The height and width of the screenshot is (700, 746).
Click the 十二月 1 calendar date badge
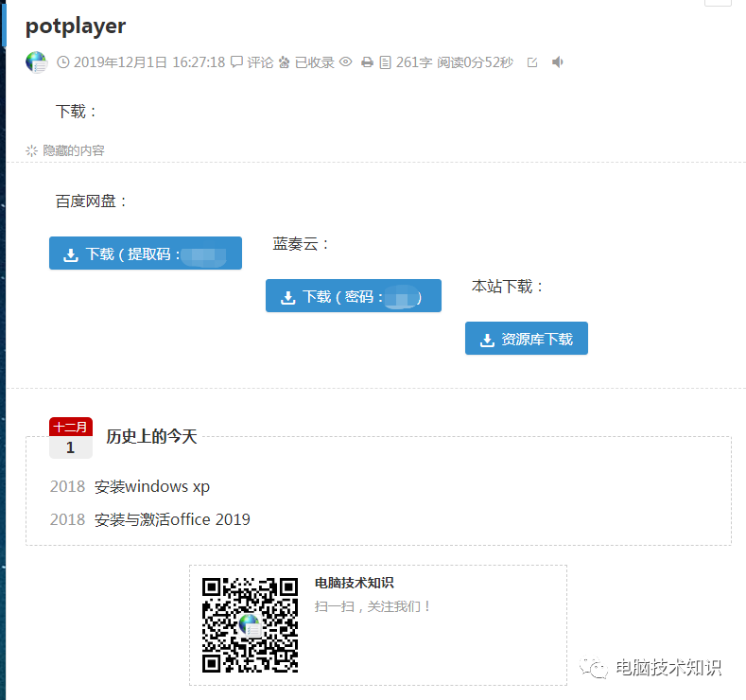70,438
